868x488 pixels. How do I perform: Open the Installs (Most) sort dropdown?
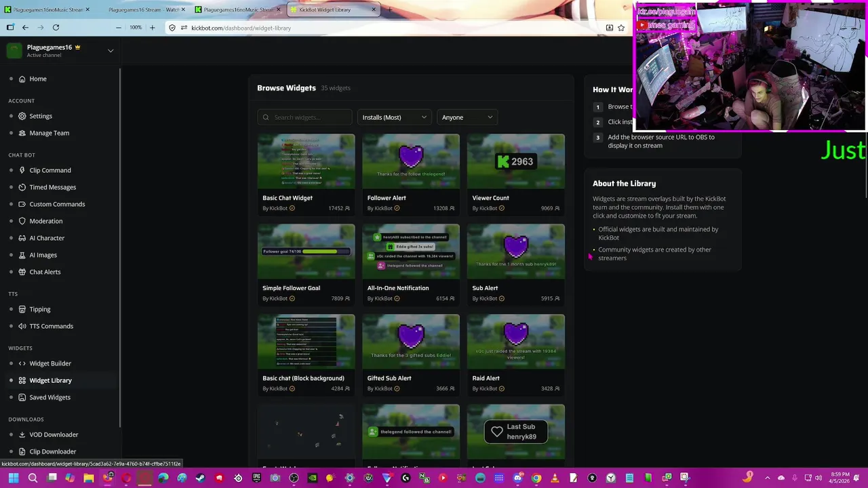394,117
